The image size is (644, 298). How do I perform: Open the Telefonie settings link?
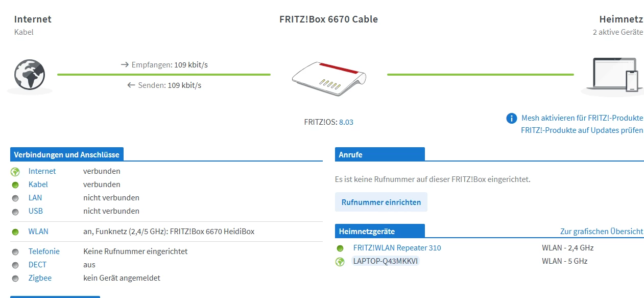tap(44, 251)
